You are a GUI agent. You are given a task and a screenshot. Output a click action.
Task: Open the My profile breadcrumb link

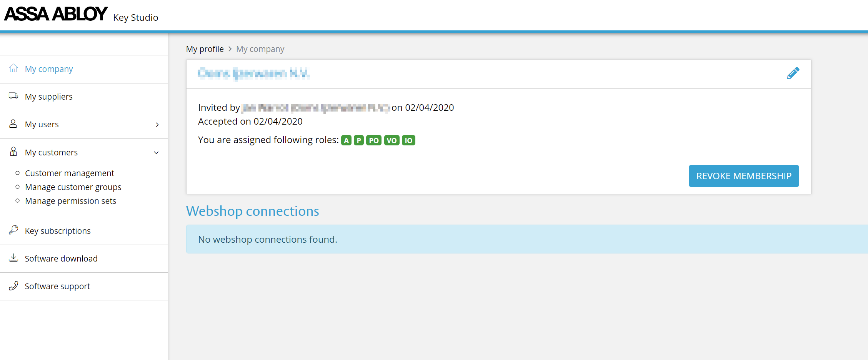click(x=205, y=49)
